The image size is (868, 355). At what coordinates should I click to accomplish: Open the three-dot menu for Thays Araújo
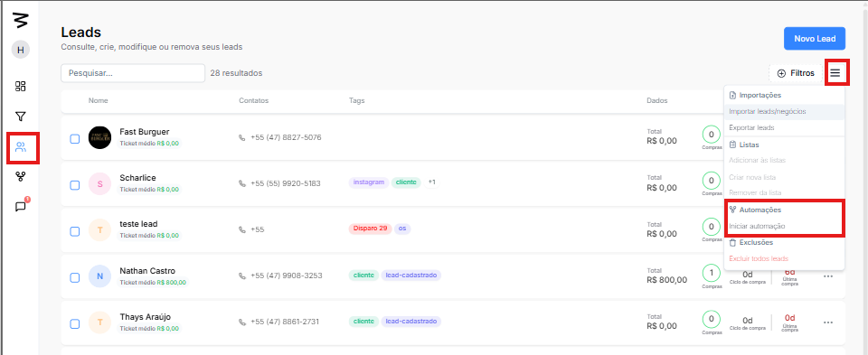[x=828, y=322]
